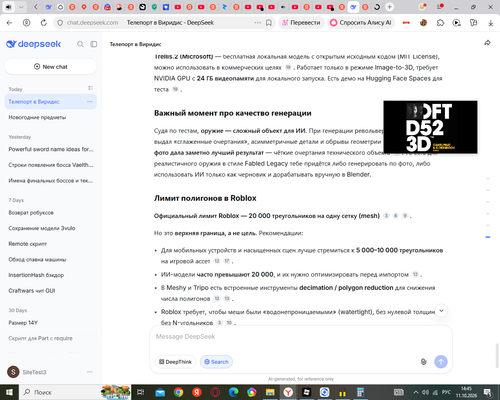Open citation badge 6 after Roblox limit

(x=396, y=216)
